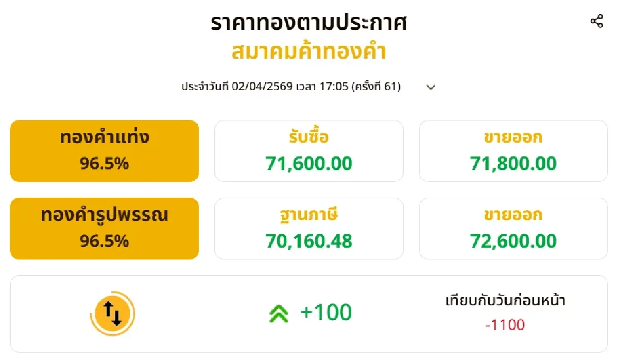Image resolution: width=618 pixels, height=364 pixels.
Task: Click the yellow arrows circle in bottom panel
Action: click(114, 312)
